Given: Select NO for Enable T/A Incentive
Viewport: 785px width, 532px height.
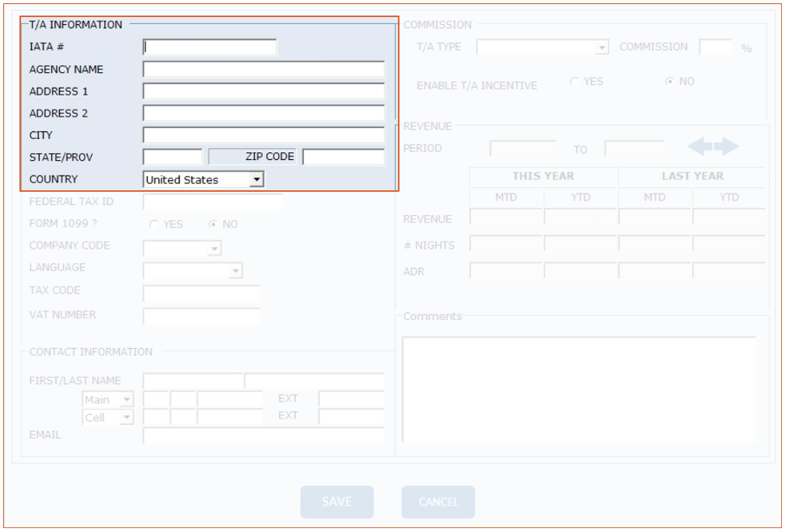Looking at the screenshot, I should [668, 82].
